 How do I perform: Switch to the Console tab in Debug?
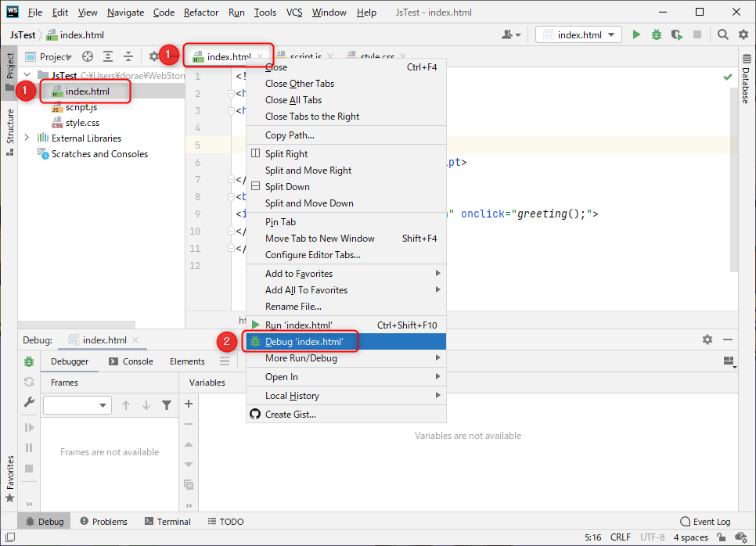coord(131,361)
